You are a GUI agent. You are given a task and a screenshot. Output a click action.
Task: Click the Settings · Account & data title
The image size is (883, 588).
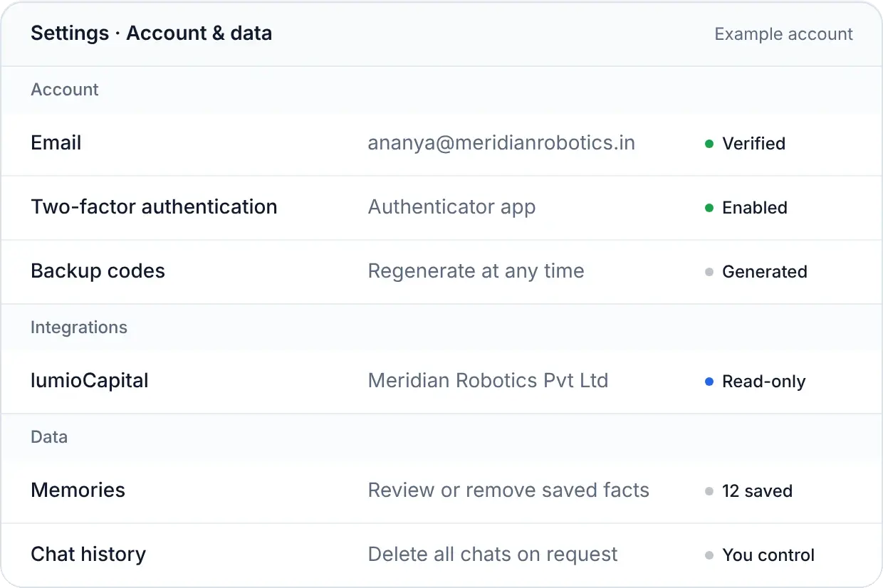151,33
